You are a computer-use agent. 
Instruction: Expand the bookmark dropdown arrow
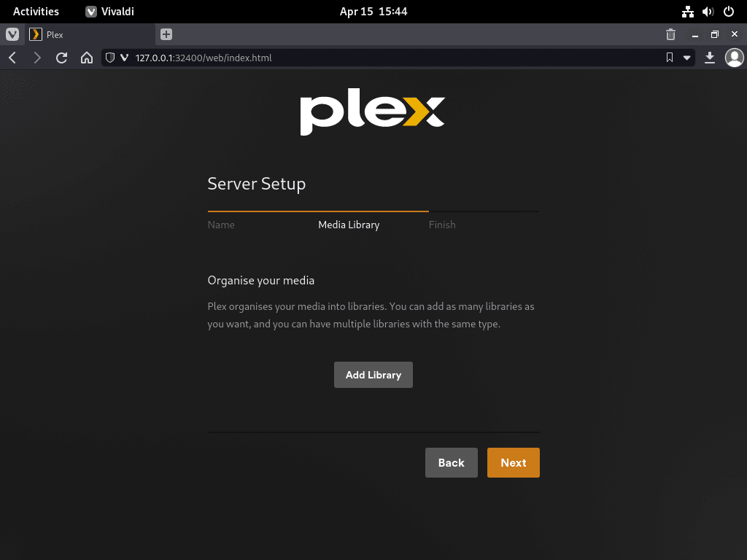687,58
